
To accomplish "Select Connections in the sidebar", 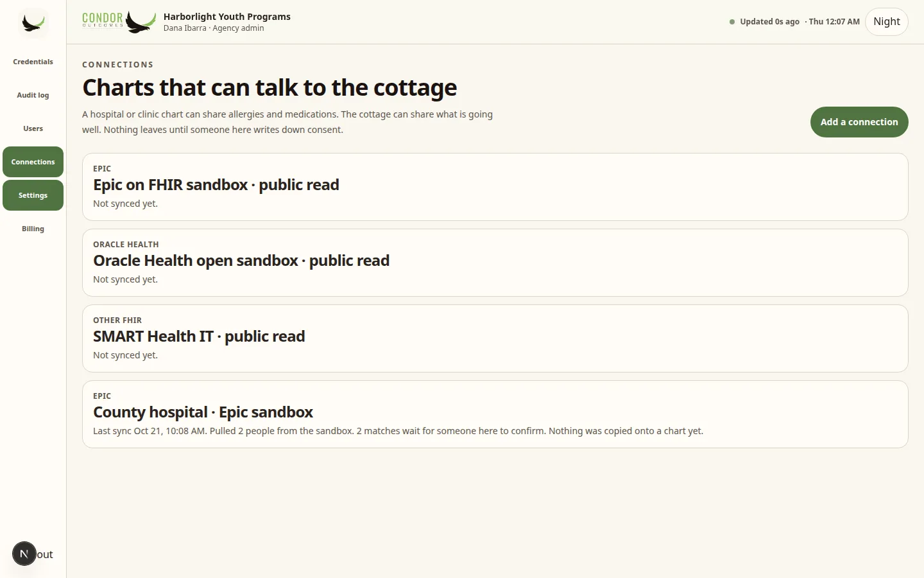I will [33, 162].
